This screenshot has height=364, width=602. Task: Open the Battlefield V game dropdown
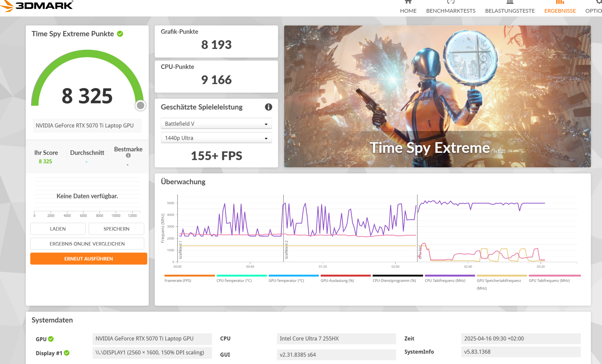[x=216, y=124]
